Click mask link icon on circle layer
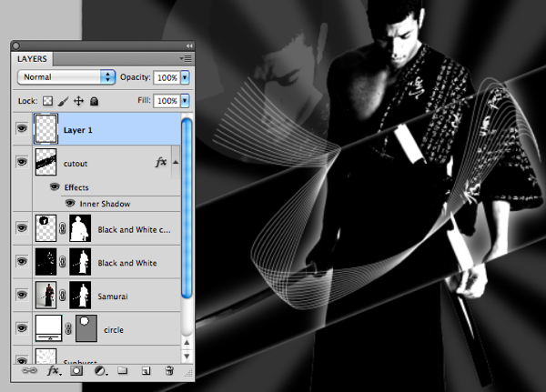Image resolution: width=546 pixels, height=392 pixels. click(68, 328)
